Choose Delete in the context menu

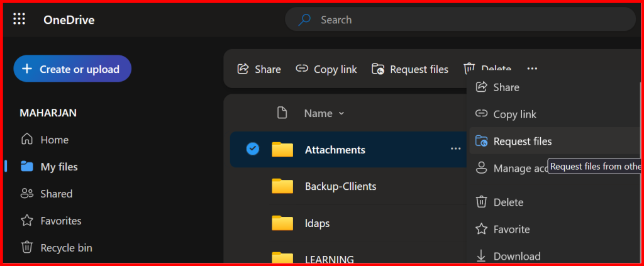point(508,202)
